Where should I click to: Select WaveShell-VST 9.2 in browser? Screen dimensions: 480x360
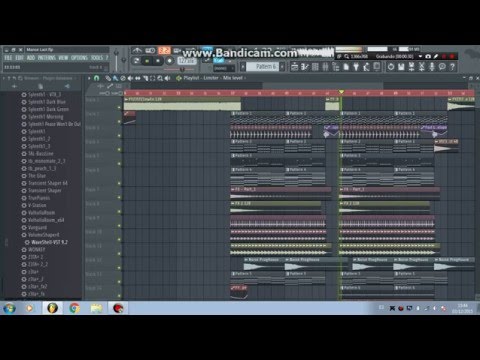point(49,242)
